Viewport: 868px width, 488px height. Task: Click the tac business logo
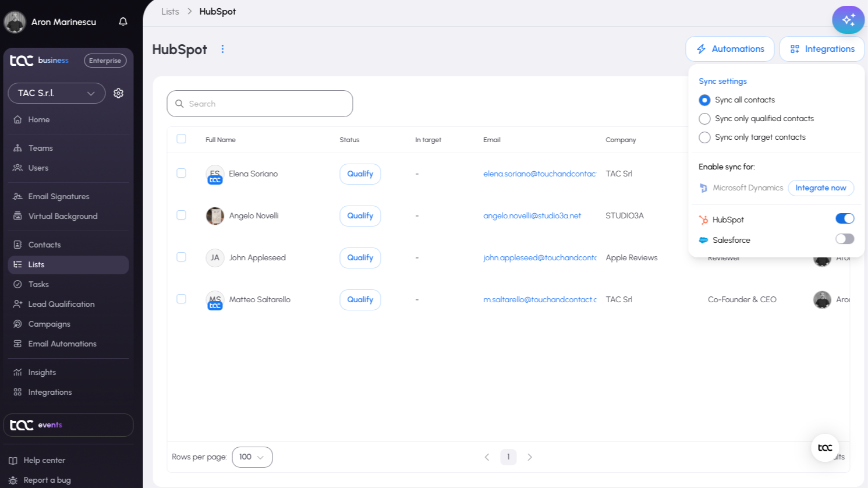(x=39, y=61)
